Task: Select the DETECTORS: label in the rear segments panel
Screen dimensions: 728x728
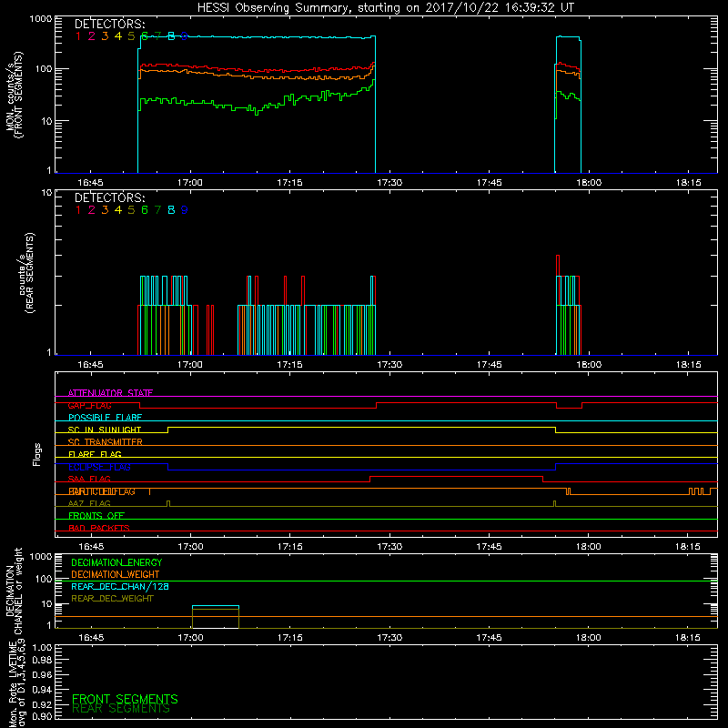Action: click(109, 197)
